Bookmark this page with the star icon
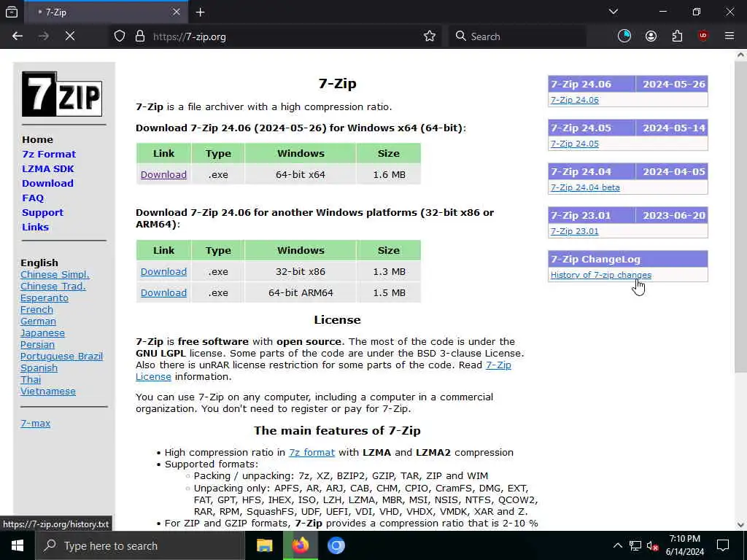The height and width of the screenshot is (560, 747). (x=430, y=36)
